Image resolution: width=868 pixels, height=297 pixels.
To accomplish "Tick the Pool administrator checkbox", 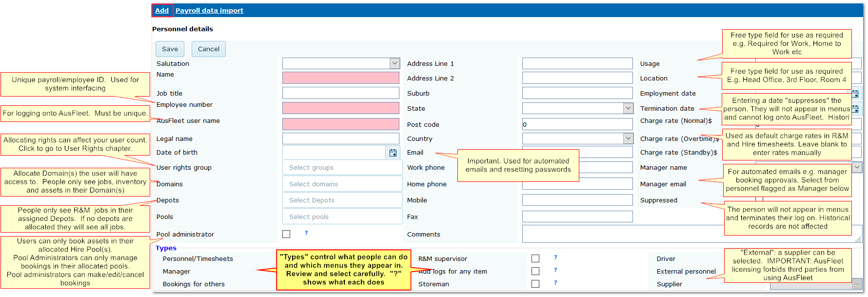I will click(x=286, y=234).
